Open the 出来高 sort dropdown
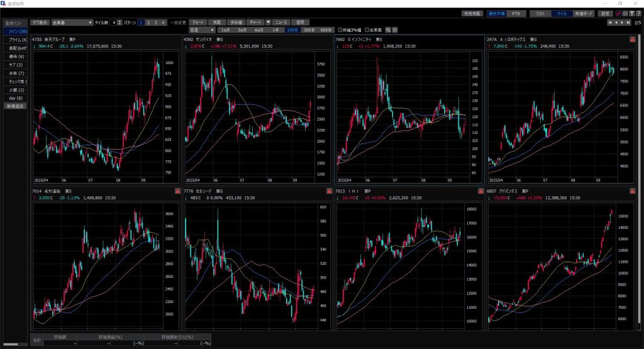This screenshot has width=644, height=349. pos(72,22)
